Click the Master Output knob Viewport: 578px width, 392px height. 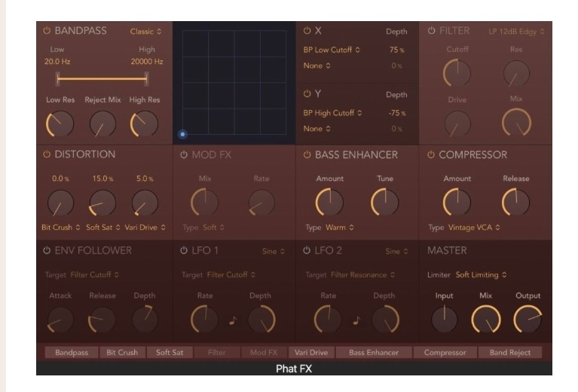pyautogui.click(x=528, y=319)
